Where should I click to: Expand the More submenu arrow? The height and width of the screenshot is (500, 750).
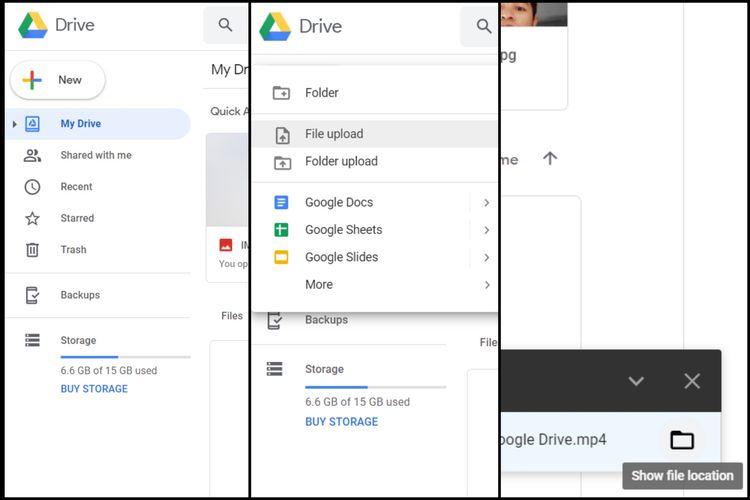[x=487, y=285]
